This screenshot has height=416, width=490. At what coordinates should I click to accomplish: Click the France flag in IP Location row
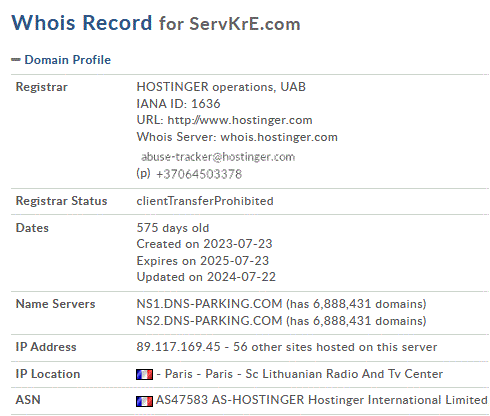pos(144,374)
